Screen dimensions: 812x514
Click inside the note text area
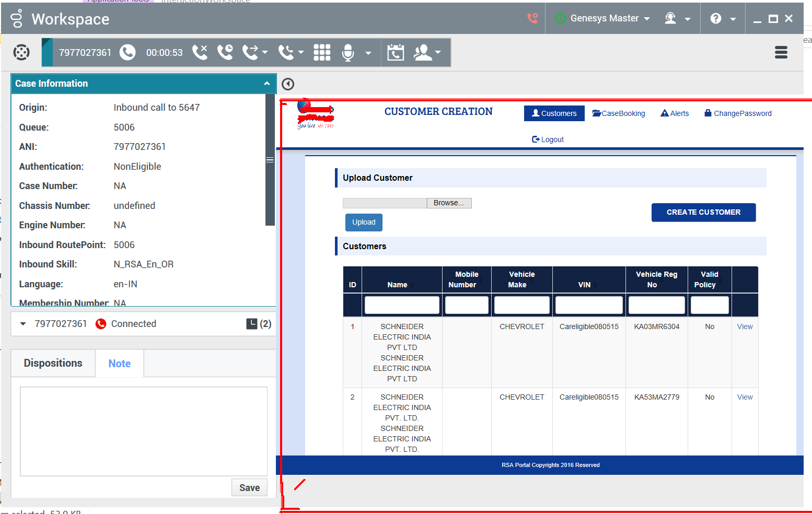click(144, 431)
